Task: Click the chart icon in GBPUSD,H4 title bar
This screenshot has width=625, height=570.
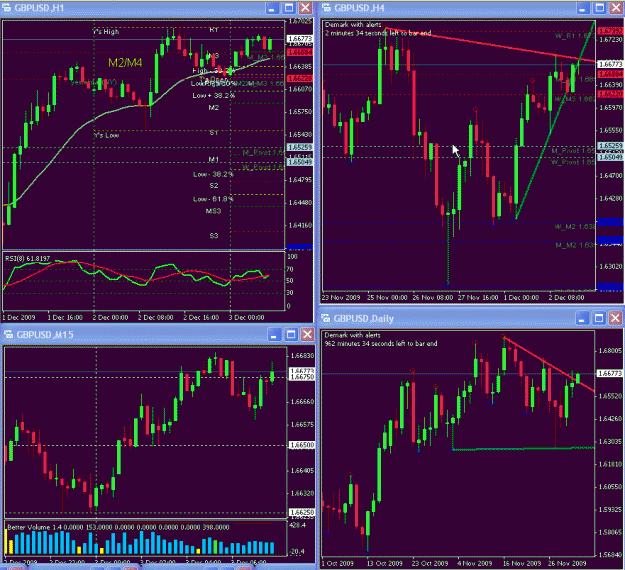Action: point(326,8)
